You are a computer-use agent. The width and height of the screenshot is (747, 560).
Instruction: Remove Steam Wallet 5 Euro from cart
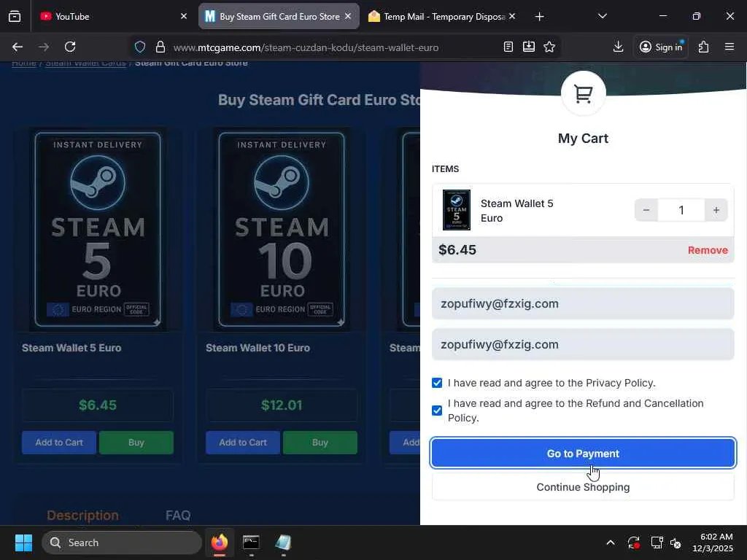click(x=708, y=250)
